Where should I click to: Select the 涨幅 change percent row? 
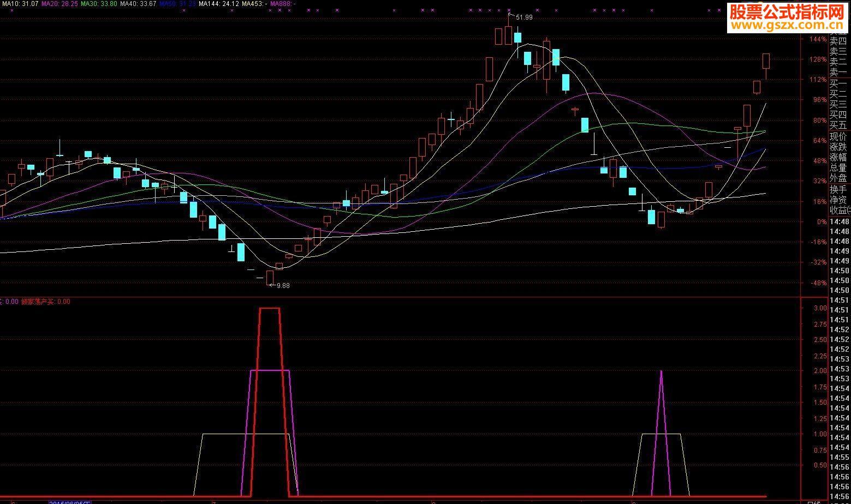tap(838, 157)
